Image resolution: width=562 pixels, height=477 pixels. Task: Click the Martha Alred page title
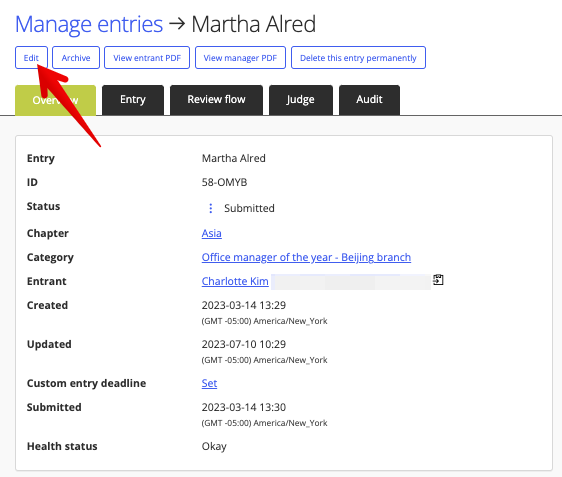[x=254, y=24]
